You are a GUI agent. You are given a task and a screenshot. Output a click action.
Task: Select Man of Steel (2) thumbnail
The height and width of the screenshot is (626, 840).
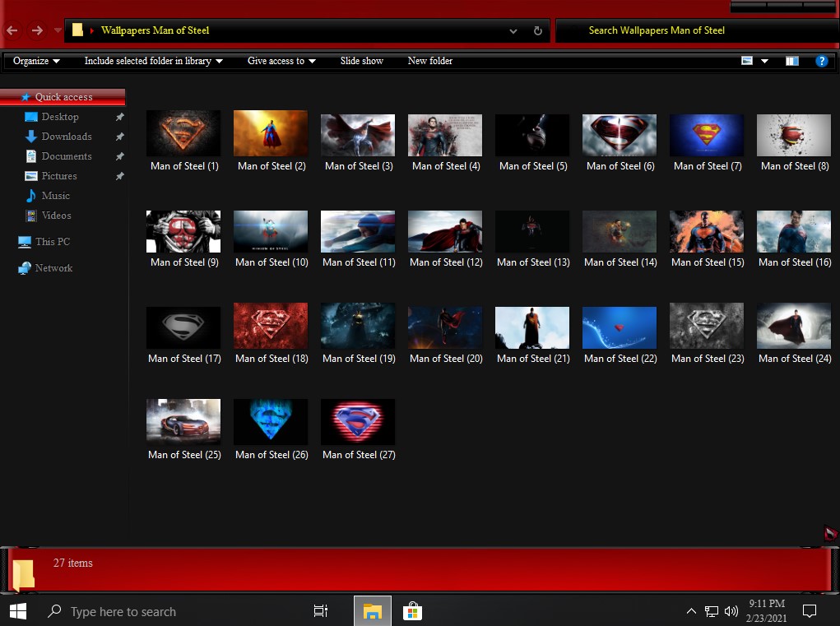tap(271, 133)
